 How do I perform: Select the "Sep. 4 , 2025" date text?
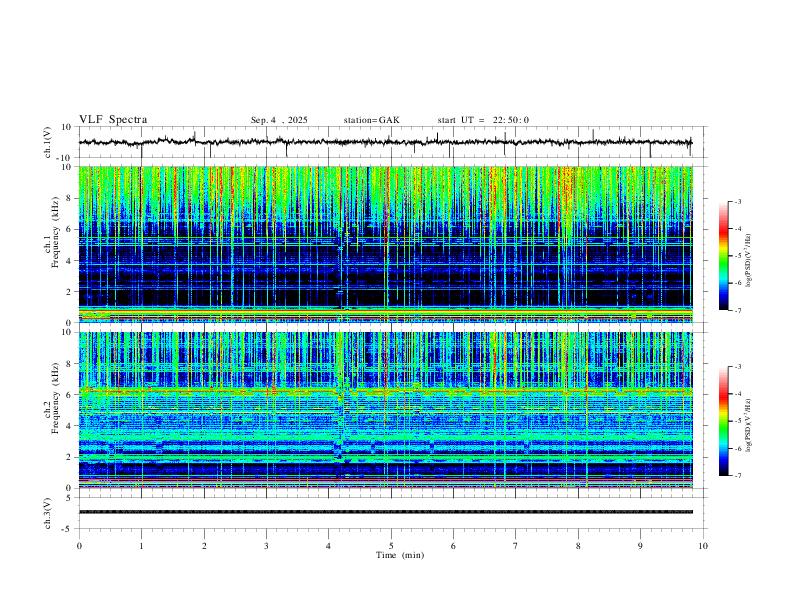279,120
